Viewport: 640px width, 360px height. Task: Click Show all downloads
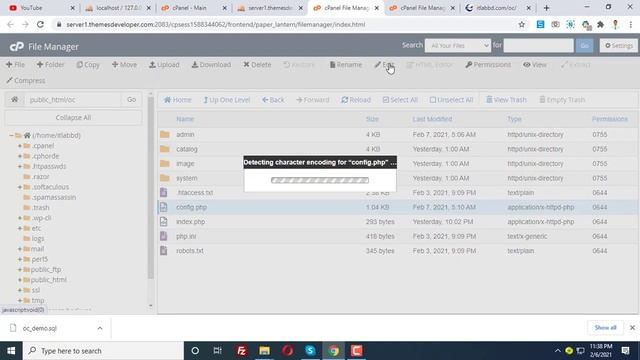605,328
